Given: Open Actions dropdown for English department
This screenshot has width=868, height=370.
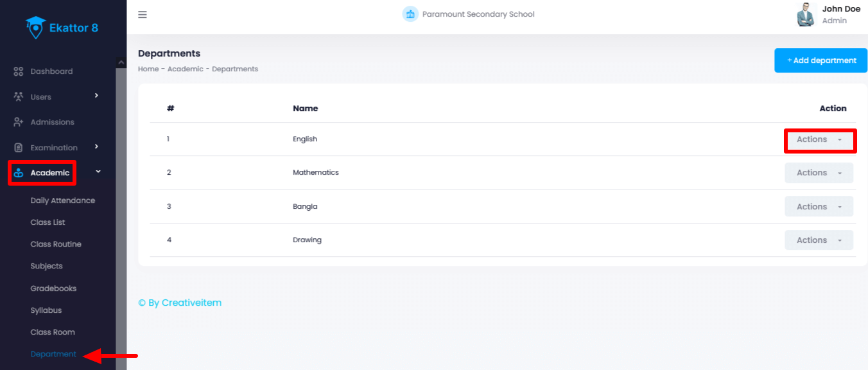Looking at the screenshot, I should pos(819,139).
